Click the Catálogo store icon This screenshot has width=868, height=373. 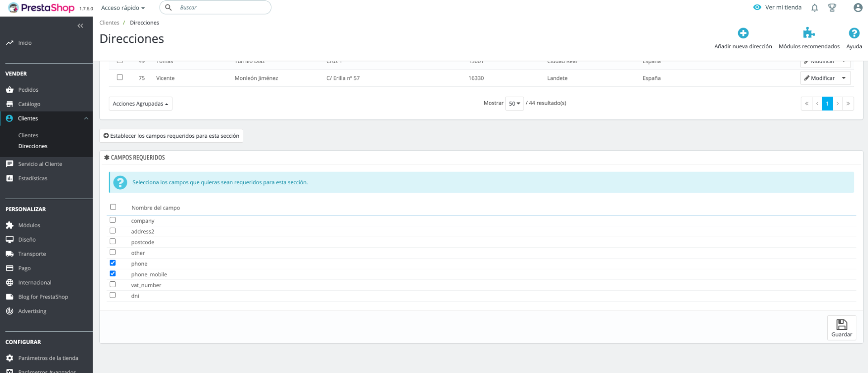click(x=9, y=104)
